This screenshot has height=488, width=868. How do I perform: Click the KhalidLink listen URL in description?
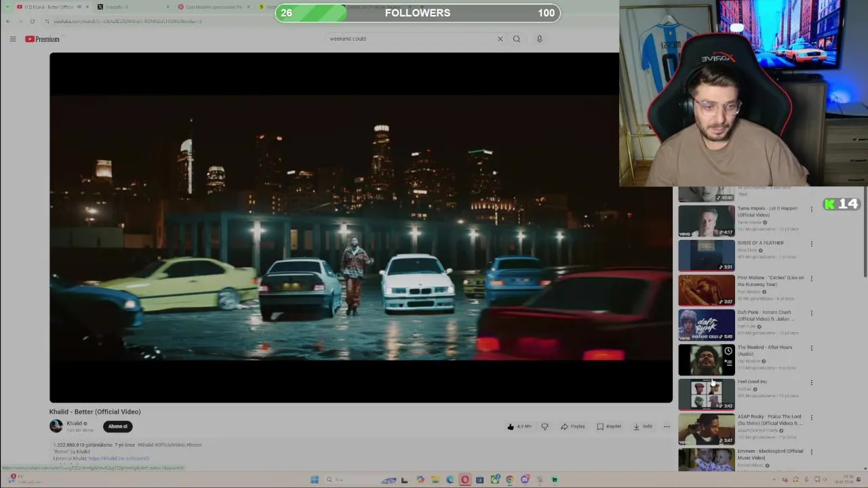point(119,458)
